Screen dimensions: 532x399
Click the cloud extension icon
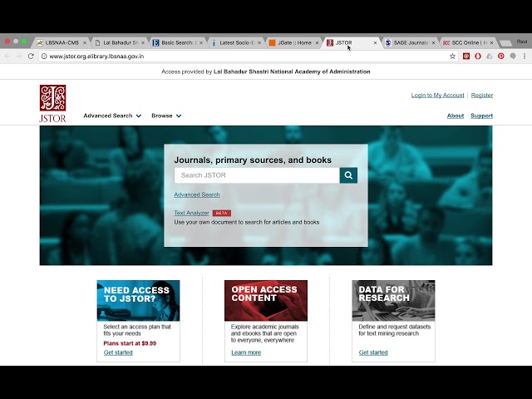[490, 57]
